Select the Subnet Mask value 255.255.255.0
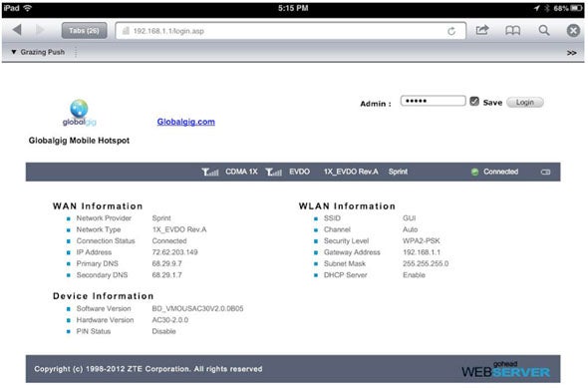Screen dimensions: 588x388 (x=426, y=263)
